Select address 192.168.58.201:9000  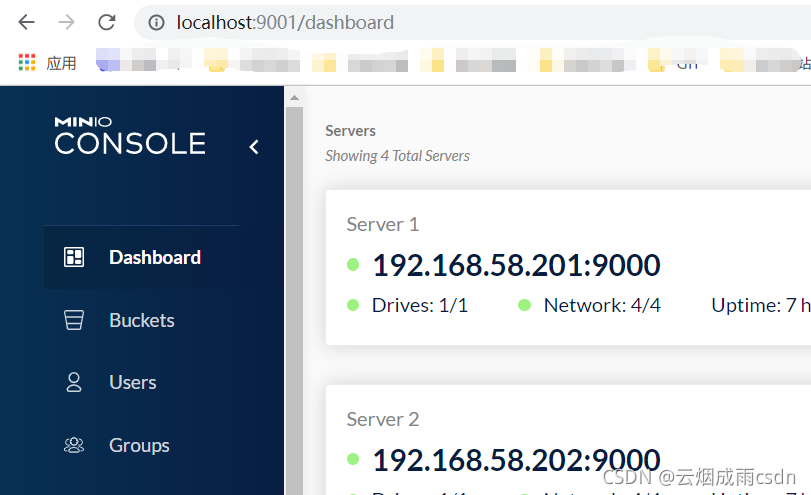(x=516, y=265)
